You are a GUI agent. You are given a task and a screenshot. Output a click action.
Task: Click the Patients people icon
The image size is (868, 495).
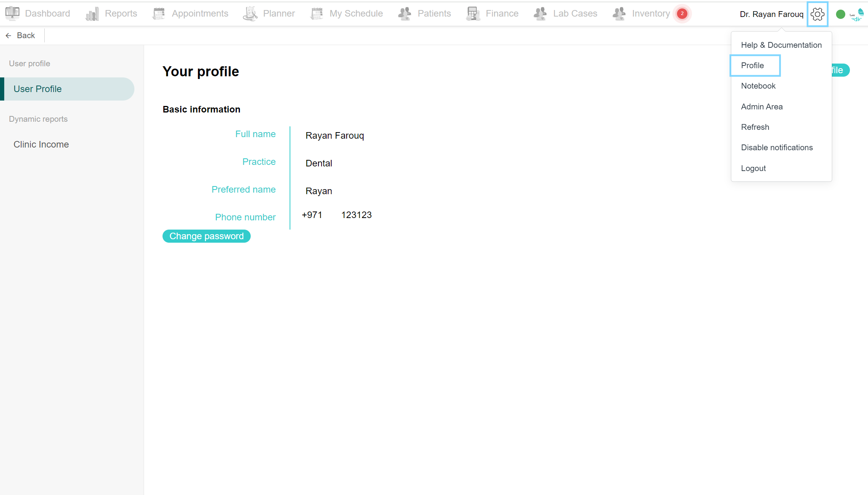click(405, 13)
